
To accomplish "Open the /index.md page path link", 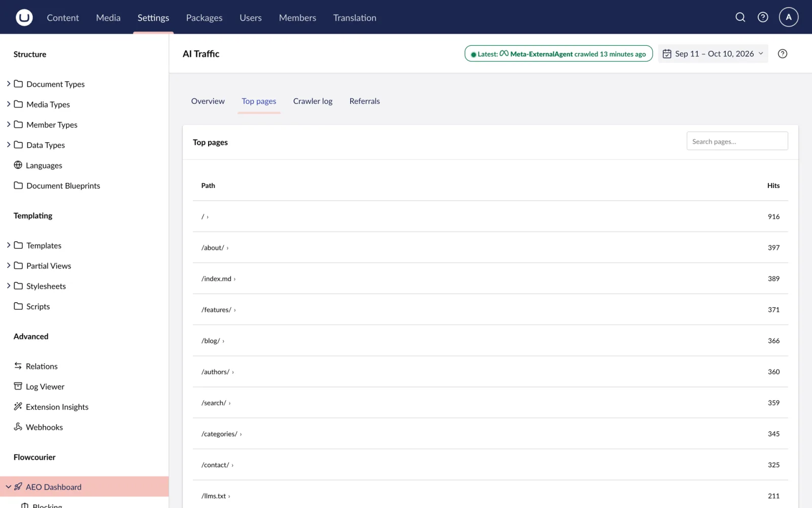I will 218,279.
